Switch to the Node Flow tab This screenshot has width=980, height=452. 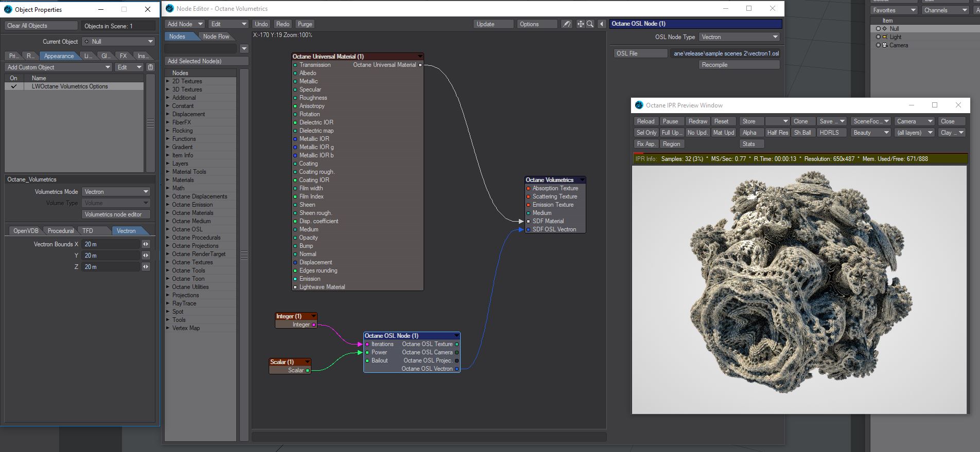pyautogui.click(x=216, y=37)
